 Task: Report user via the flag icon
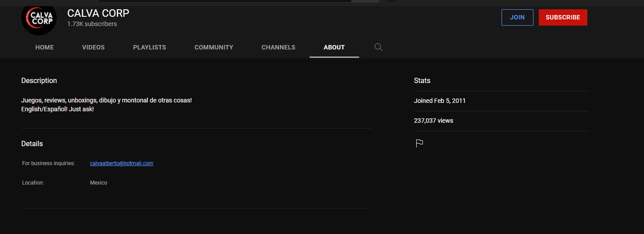[419, 143]
